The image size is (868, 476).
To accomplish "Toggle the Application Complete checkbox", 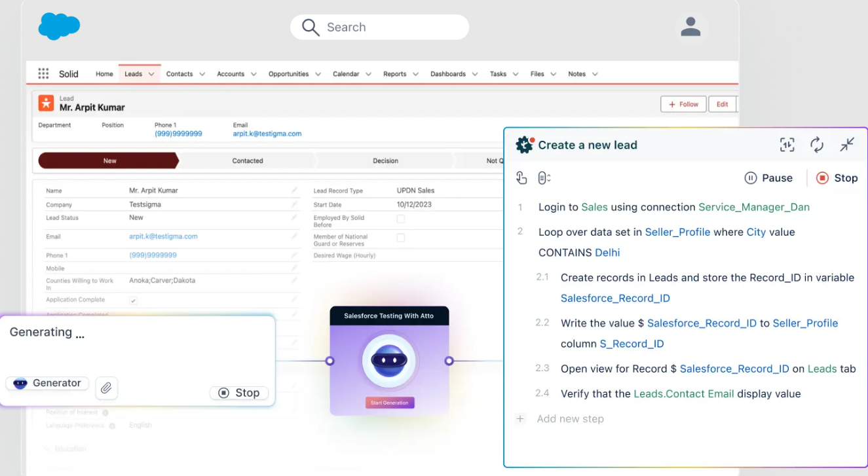I will pyautogui.click(x=134, y=301).
